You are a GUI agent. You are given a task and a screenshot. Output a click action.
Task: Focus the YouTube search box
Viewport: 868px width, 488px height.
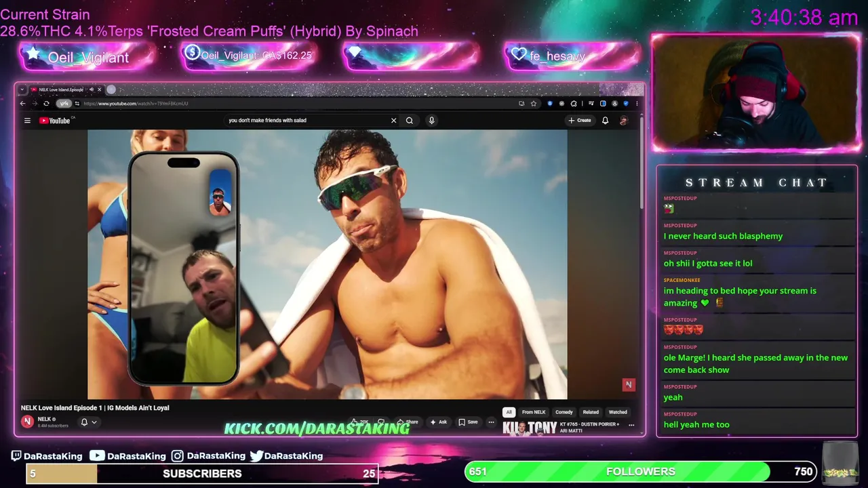click(x=305, y=121)
